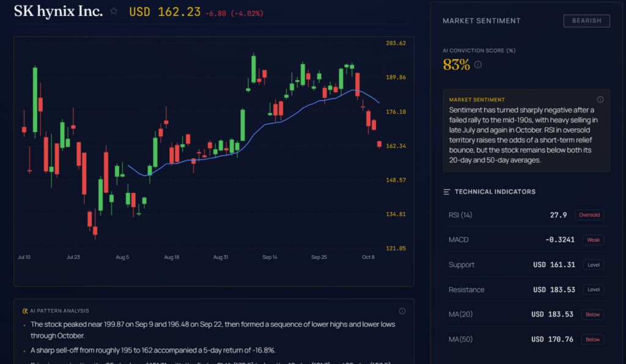This screenshot has height=364, width=626.
Task: Click the Support indicator label
Action: point(462,264)
